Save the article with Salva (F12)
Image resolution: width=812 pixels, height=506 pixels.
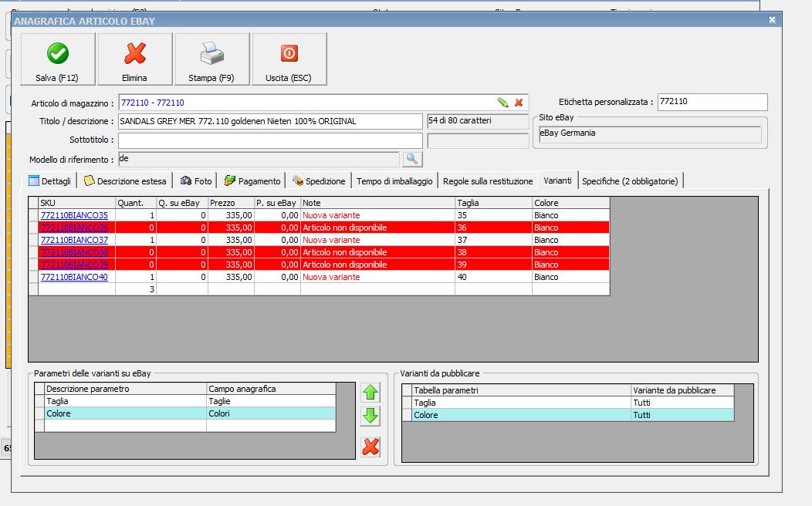point(57,59)
